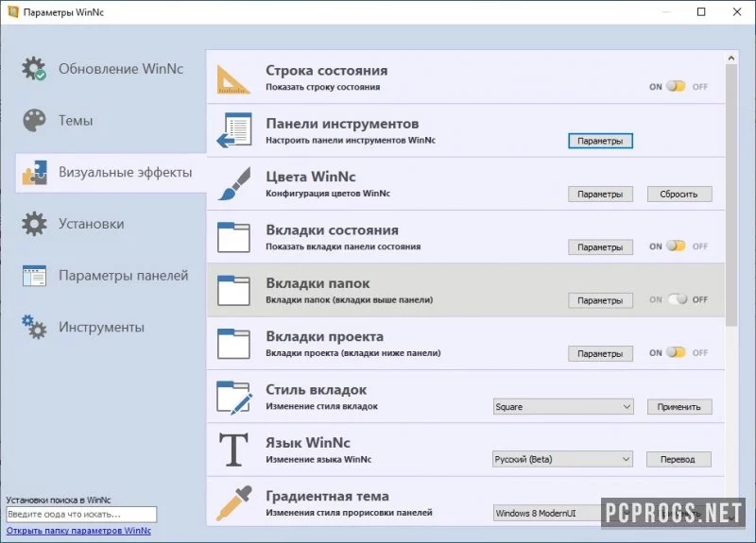The height and width of the screenshot is (543, 756).
Task: Maximize the Параметры WinNc window
Action: click(701, 12)
